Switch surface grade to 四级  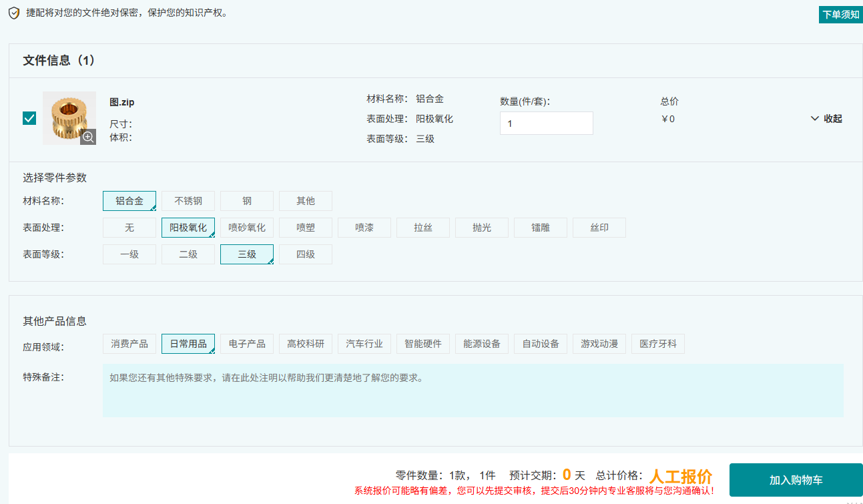click(306, 254)
